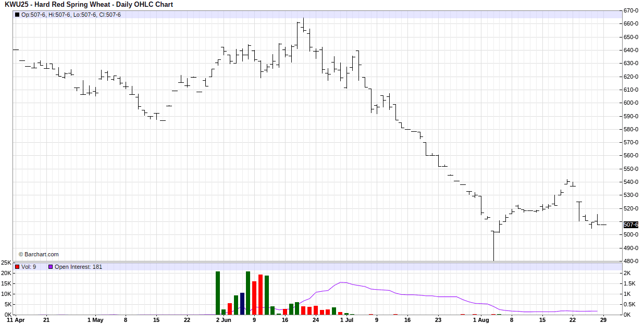This screenshot has width=644, height=336.
Task: Select the '1 Aug' date label
Action: 481,320
